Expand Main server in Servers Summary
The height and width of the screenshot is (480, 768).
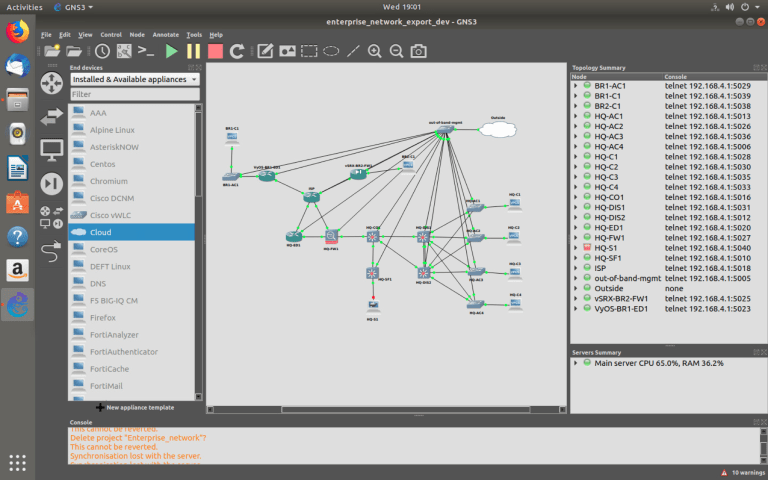576,363
